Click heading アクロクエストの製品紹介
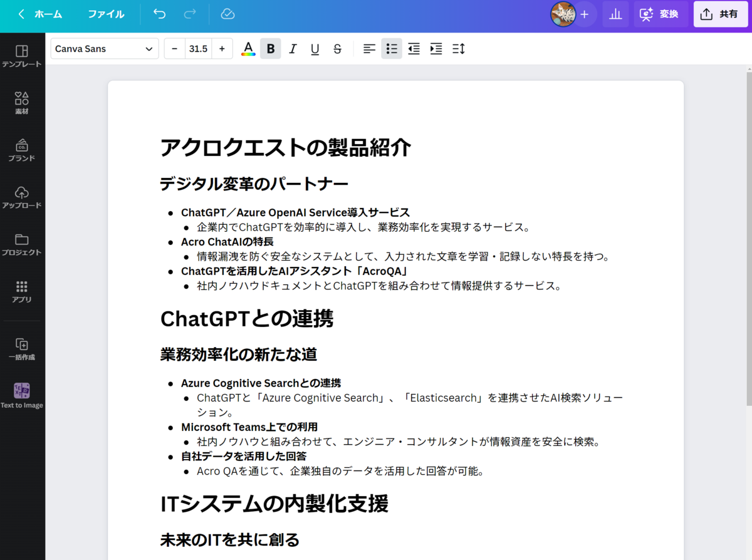Viewport: 752px width, 560px height. coord(286,148)
